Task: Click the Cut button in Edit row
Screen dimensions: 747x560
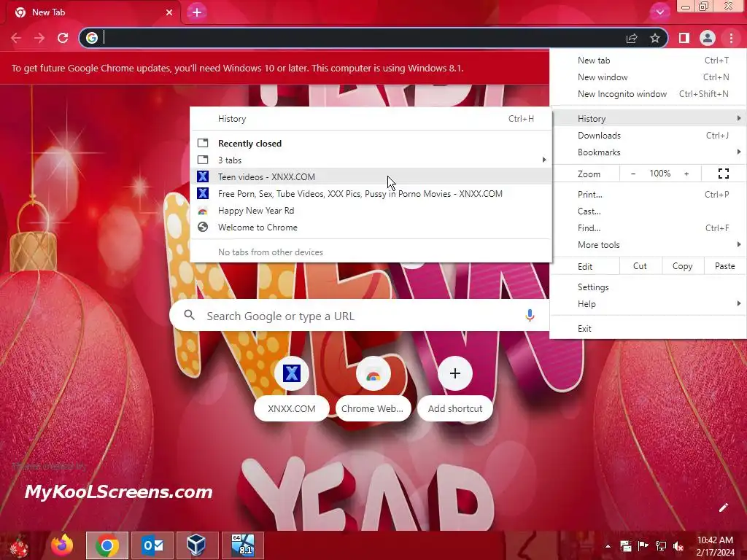Action: click(x=640, y=266)
